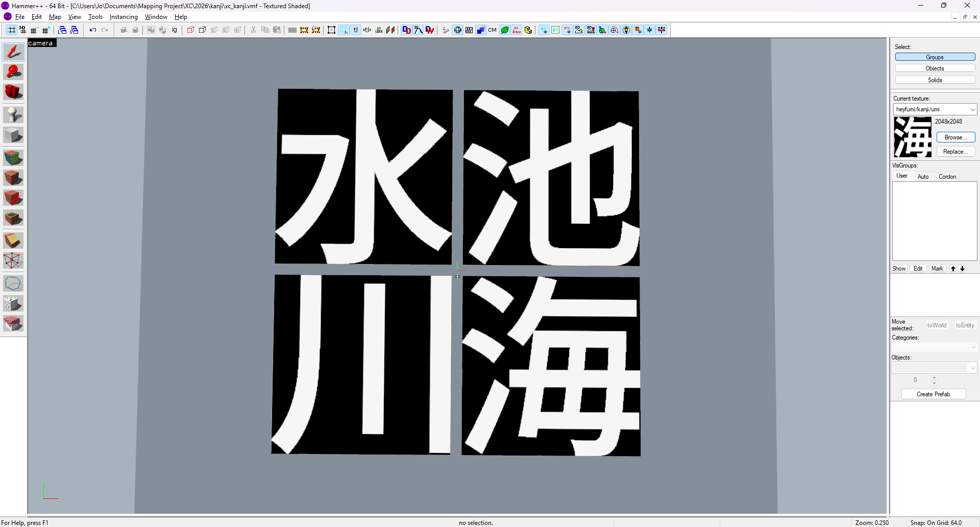Click the umi texture preview thumbnail
This screenshot has height=527, width=980.
pos(913,137)
